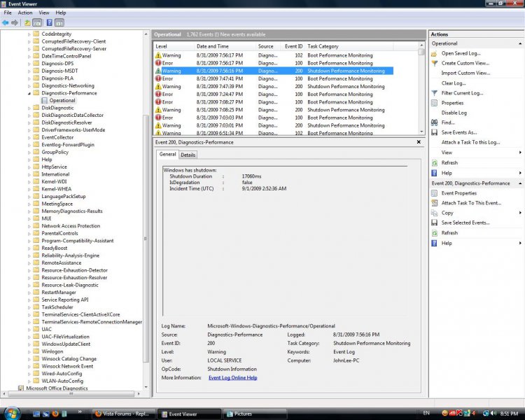Click the Up one level folder icon
Image resolution: width=525 pixels, height=420 pixels.
[27, 23]
